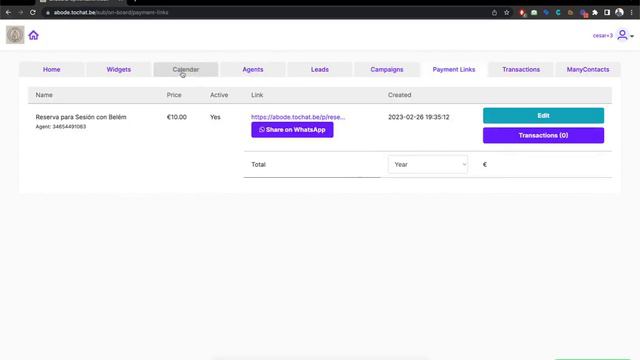The width and height of the screenshot is (640, 360).
Task: Click the blue letter C extension icon
Action: click(558, 13)
